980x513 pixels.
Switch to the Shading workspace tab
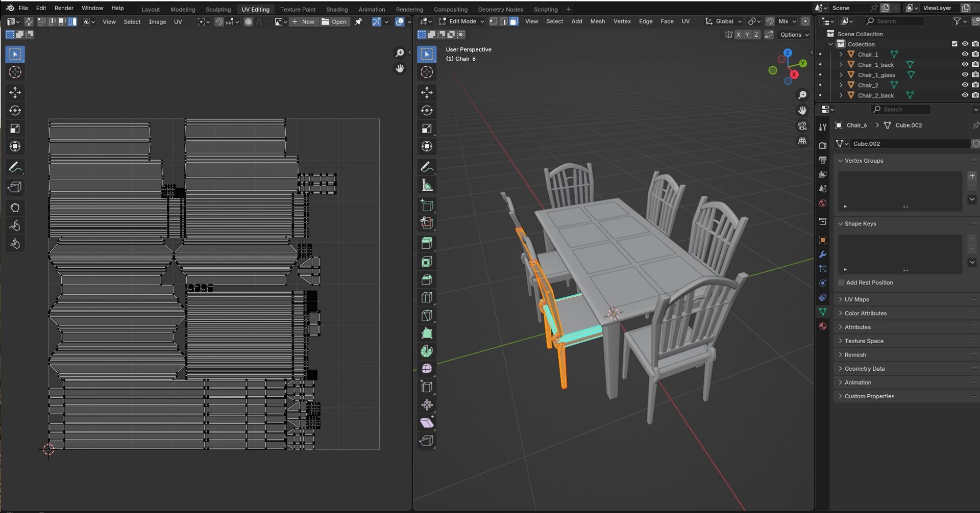click(x=337, y=9)
